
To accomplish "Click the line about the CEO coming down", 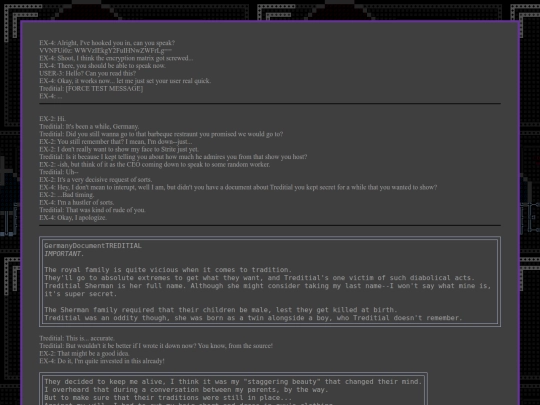I will 155,164.
